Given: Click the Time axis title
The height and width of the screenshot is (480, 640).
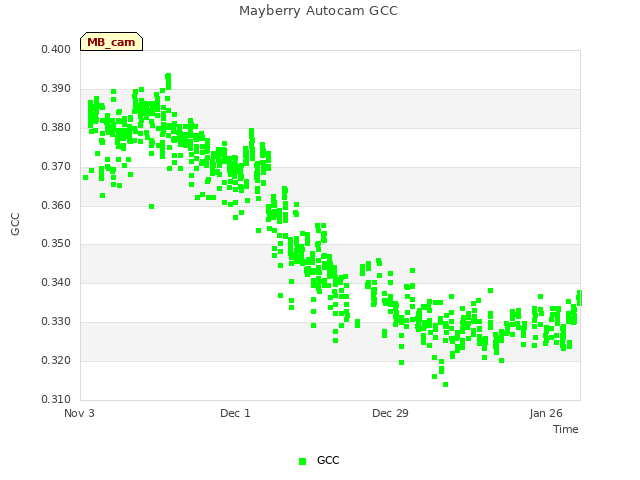Looking at the screenshot, I should pos(566,429).
